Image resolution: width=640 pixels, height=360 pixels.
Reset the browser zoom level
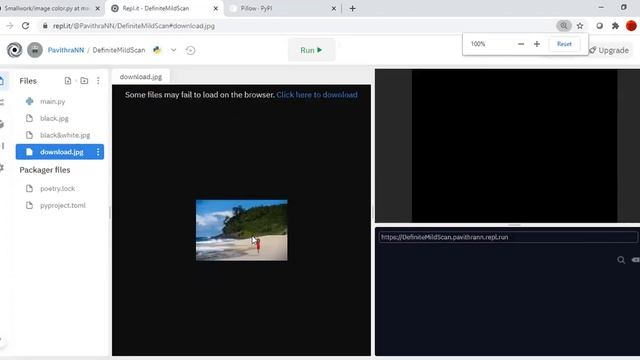coord(564,44)
